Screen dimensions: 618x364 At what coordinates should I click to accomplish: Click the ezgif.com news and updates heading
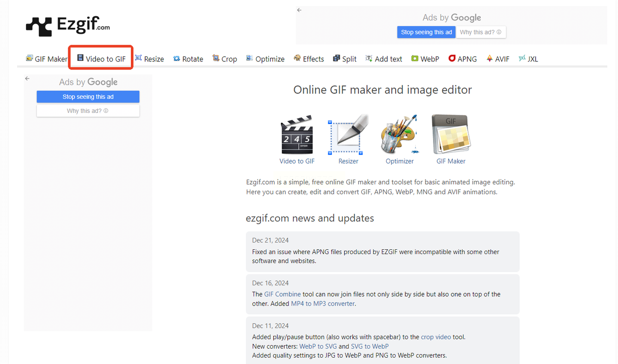click(310, 218)
